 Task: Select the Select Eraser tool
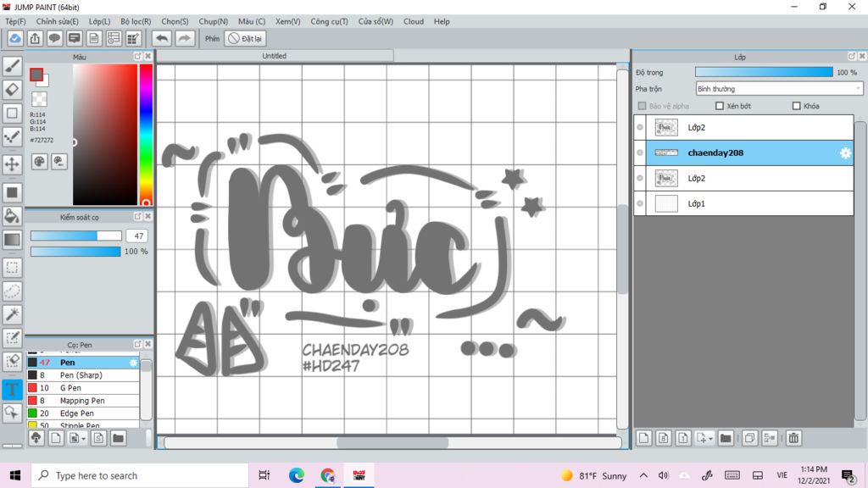(12, 361)
